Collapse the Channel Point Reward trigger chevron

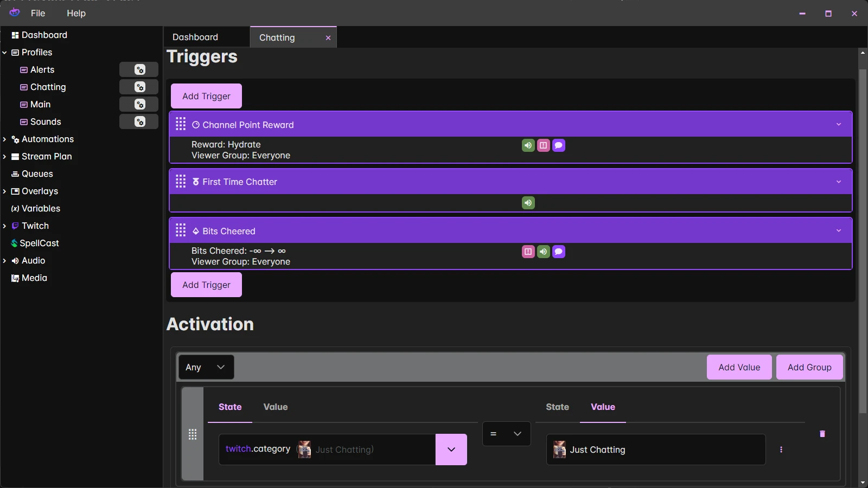[839, 124]
